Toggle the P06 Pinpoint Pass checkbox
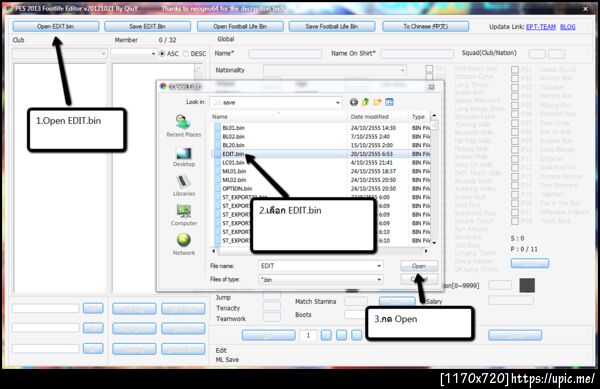Screen dimensions: 600x389 point(515,114)
